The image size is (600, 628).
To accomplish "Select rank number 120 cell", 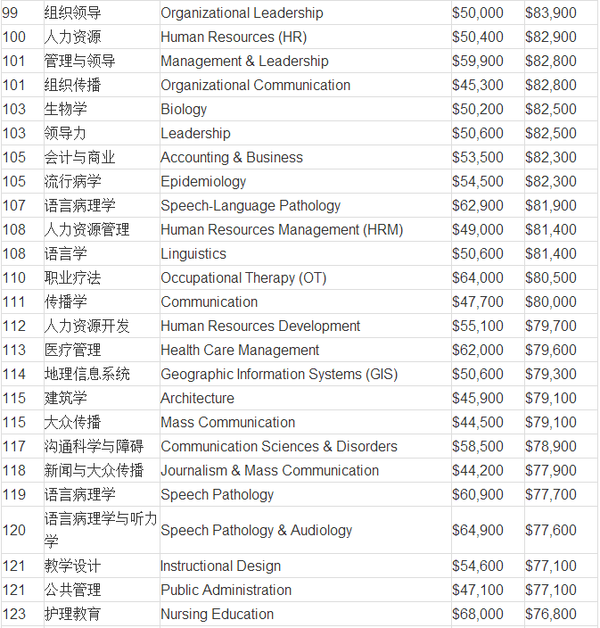I will pos(15,530).
